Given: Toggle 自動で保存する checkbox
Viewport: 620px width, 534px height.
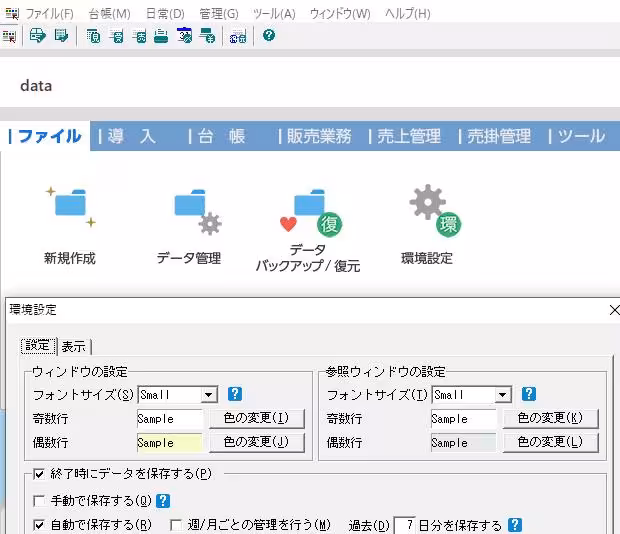Looking at the screenshot, I should click(x=39, y=525).
